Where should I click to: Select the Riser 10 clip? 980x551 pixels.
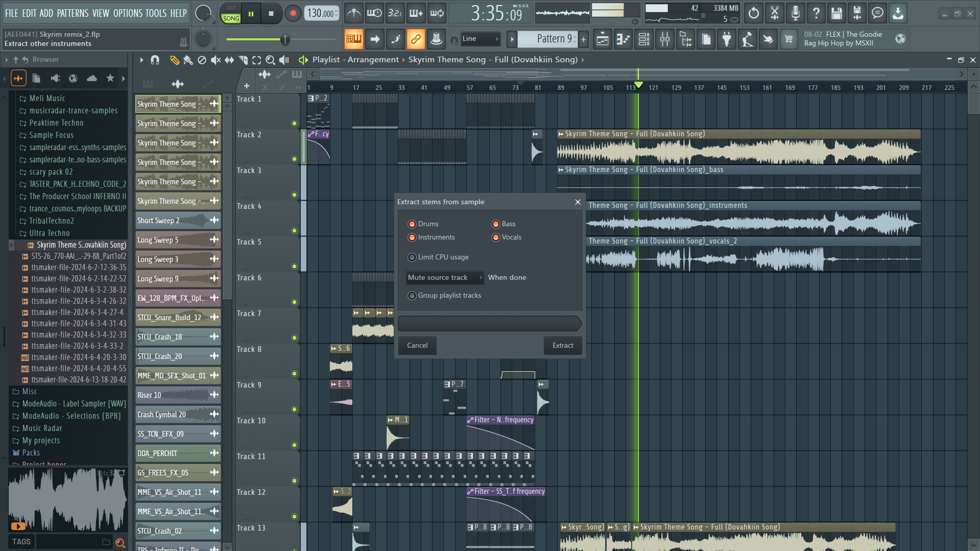[x=178, y=395]
